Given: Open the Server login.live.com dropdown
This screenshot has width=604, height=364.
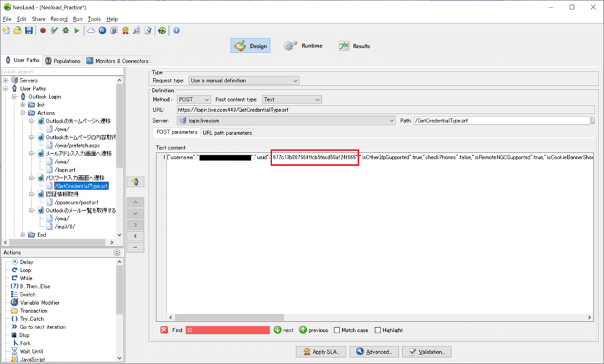Looking at the screenshot, I should coord(286,121).
